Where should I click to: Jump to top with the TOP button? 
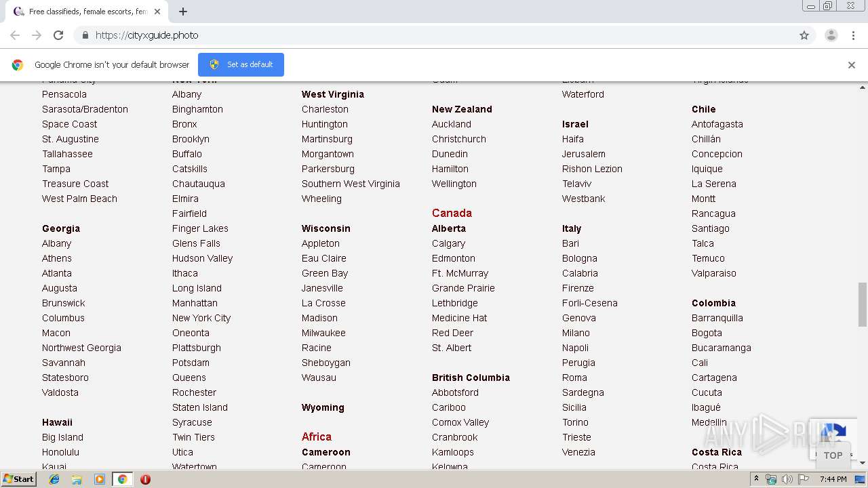click(833, 455)
